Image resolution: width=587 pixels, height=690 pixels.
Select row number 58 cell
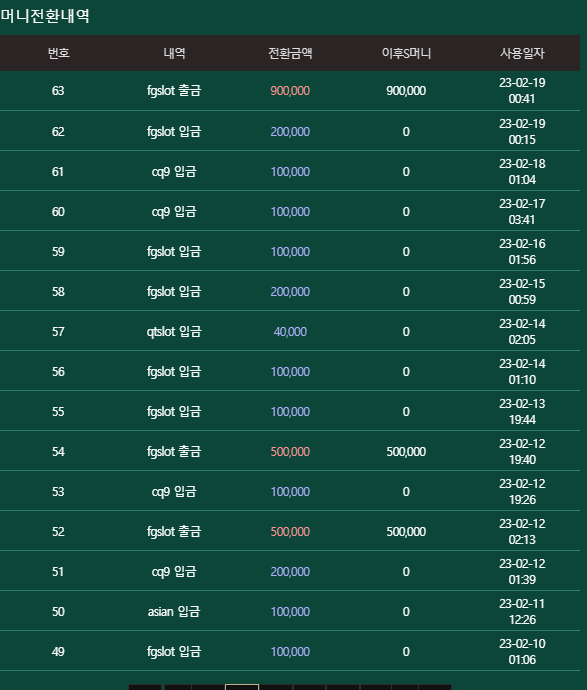[58, 292]
